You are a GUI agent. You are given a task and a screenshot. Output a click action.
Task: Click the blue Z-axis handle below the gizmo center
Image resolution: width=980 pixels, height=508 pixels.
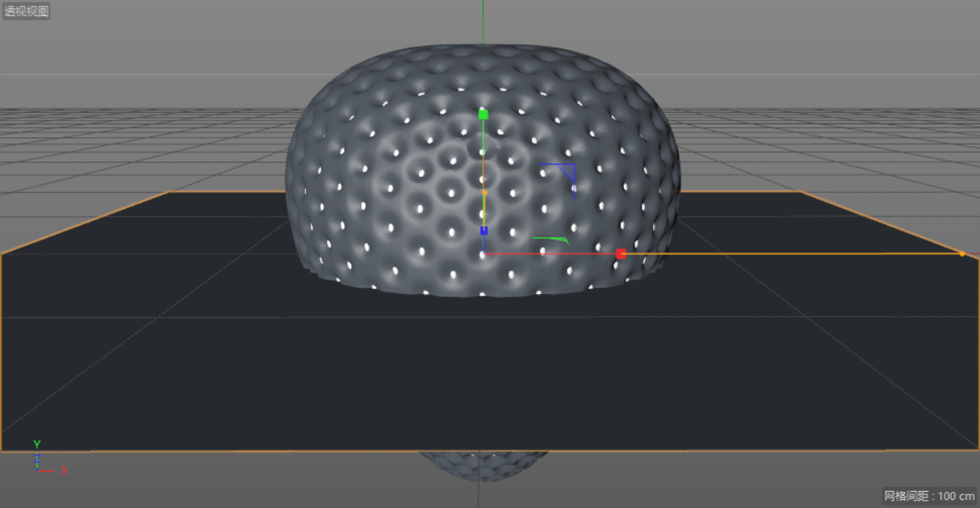pos(483,231)
